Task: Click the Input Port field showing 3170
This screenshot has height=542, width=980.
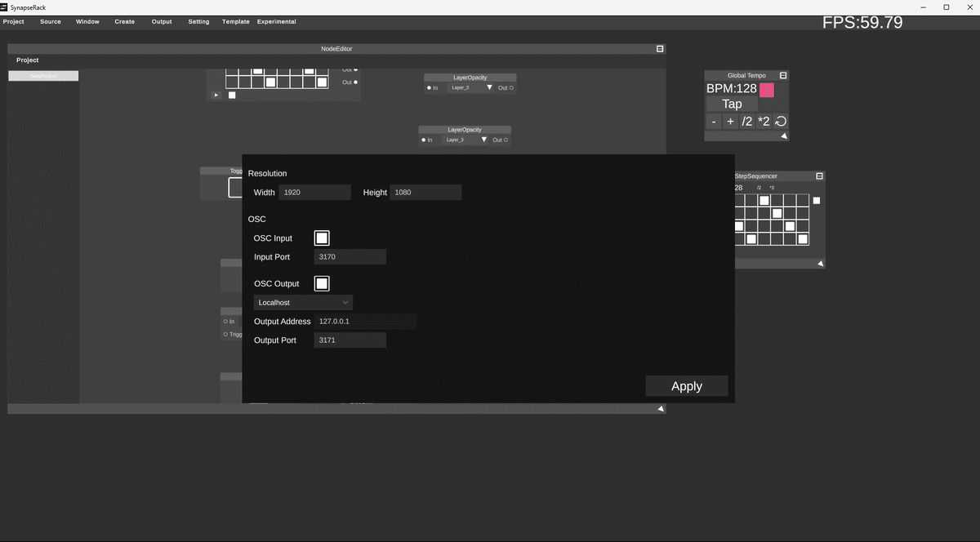Action: (350, 256)
